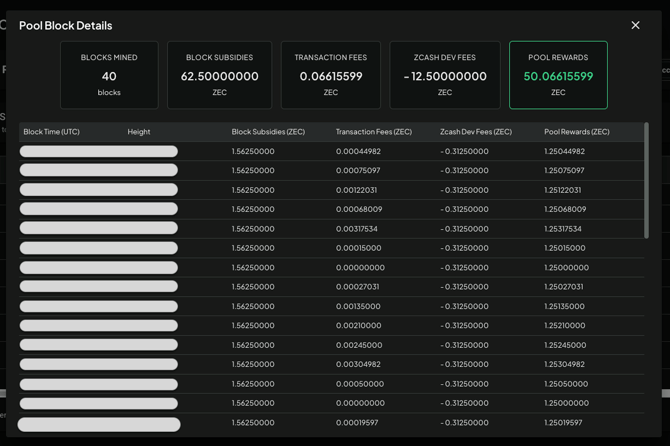Sort by Zcash Dev Fees (ZEC) header

pos(476,132)
